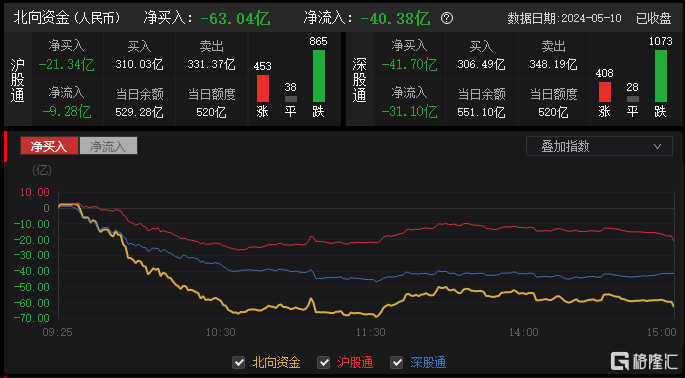Click the chevron arrow in 叠加指数 box
Image resolution: width=685 pixels, height=378 pixels.
click(x=657, y=146)
